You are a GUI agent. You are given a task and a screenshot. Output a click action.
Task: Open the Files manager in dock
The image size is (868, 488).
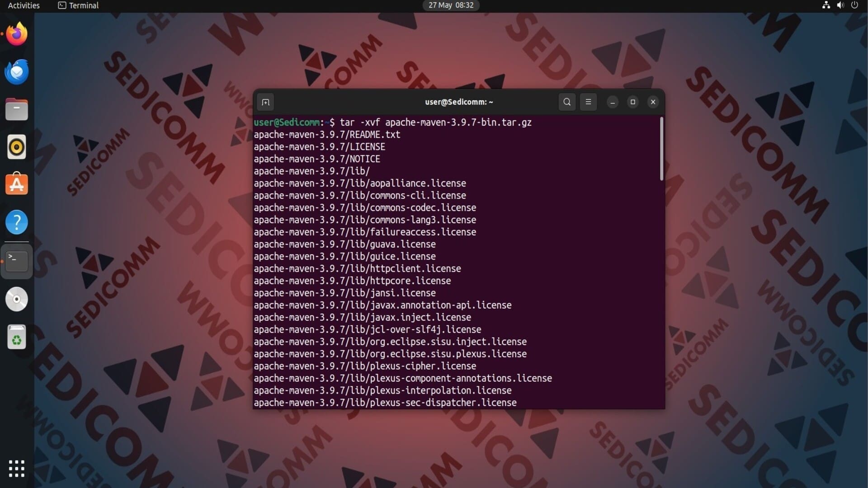pos(17,109)
